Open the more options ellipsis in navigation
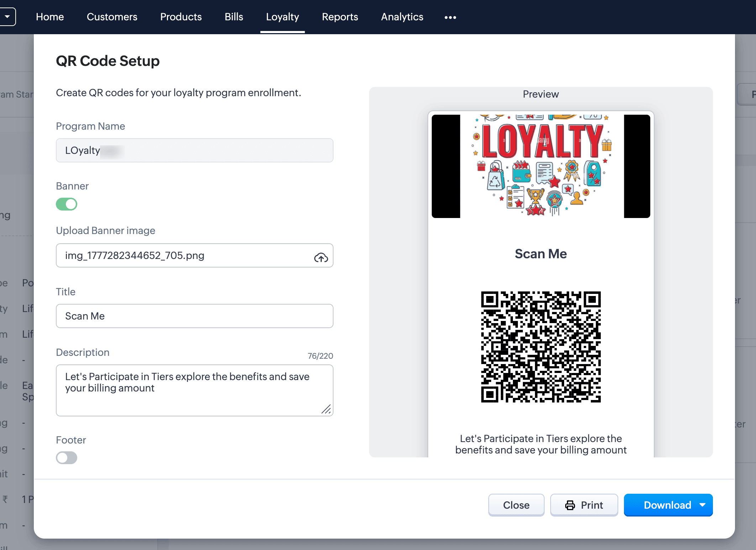 450,17
